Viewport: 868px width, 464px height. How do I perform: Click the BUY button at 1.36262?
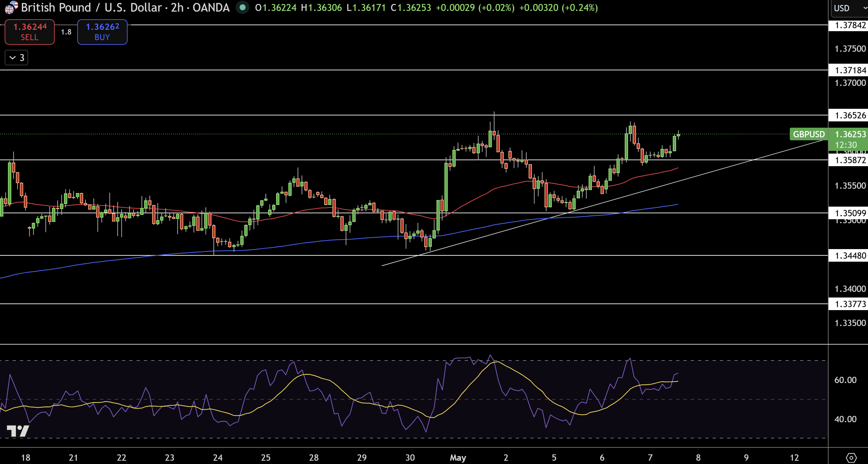(x=102, y=32)
